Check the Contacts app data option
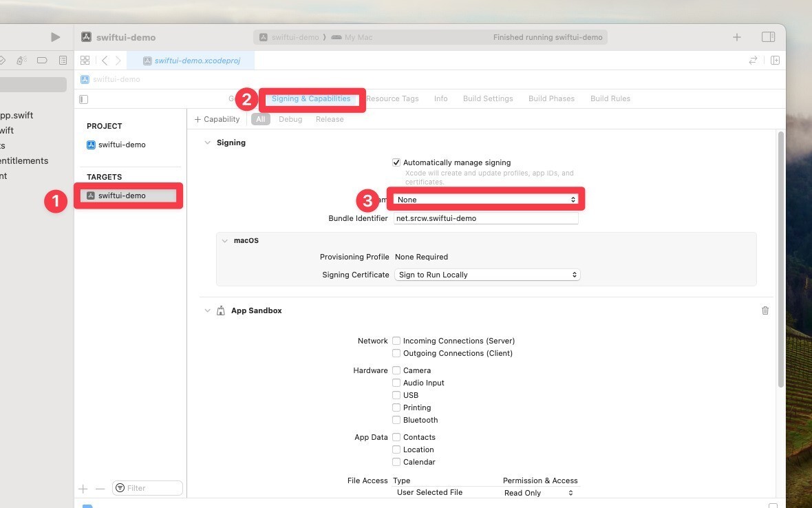812x508 pixels. pyautogui.click(x=396, y=437)
